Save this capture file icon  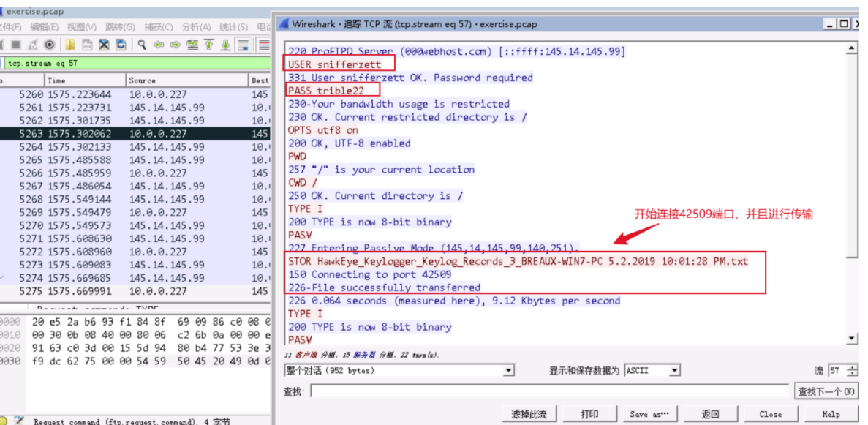coord(87,45)
